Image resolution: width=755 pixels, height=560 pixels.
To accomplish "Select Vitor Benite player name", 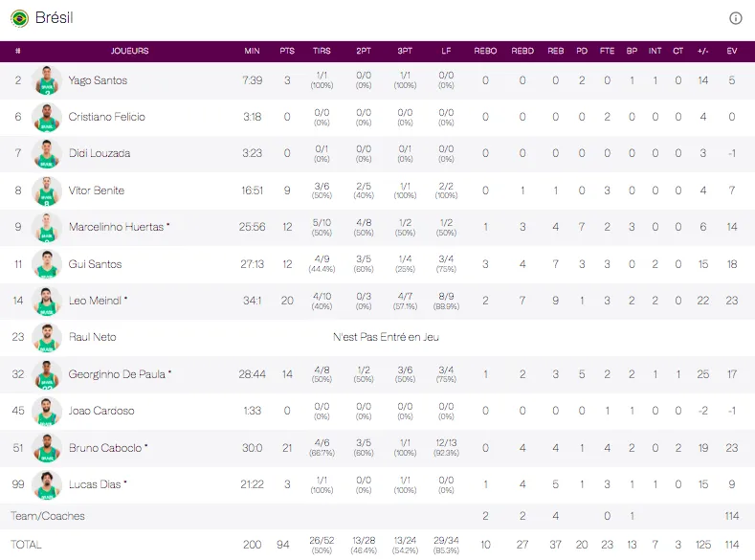I will [96, 190].
